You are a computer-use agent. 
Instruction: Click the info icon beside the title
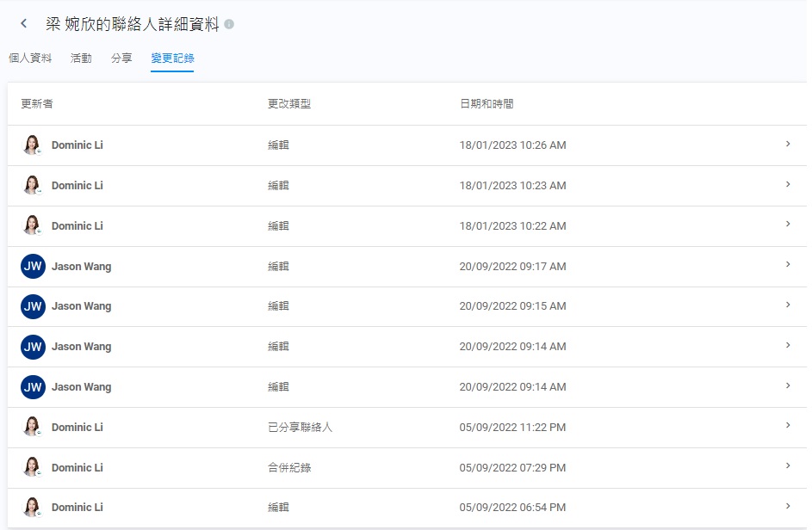[x=229, y=24]
